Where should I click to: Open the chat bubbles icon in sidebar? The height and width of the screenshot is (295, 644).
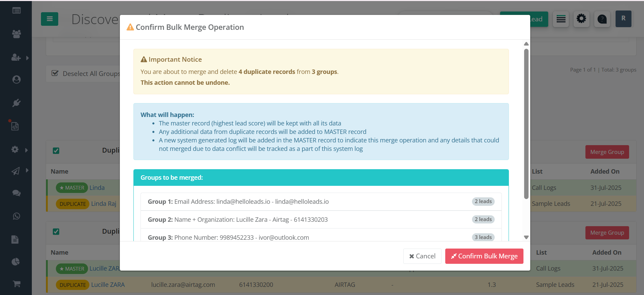[16, 193]
